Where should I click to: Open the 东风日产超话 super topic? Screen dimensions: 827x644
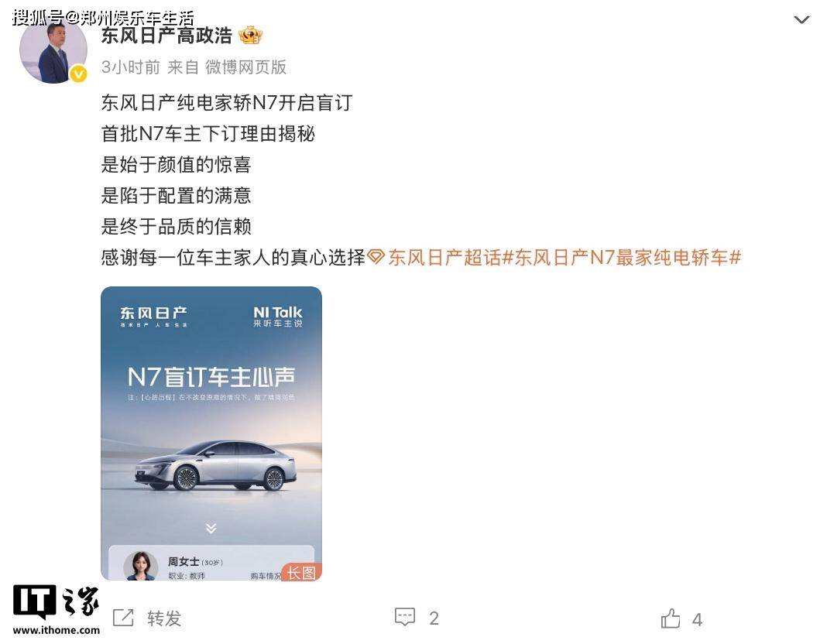click(x=444, y=257)
